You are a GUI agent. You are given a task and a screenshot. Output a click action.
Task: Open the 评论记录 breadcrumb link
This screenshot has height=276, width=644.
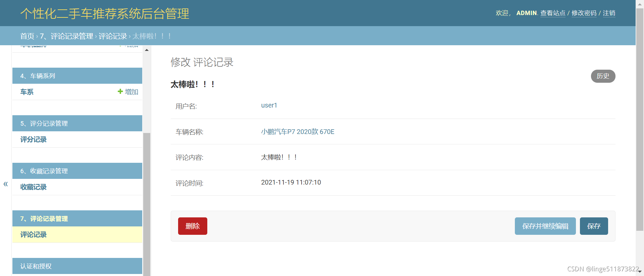(113, 36)
